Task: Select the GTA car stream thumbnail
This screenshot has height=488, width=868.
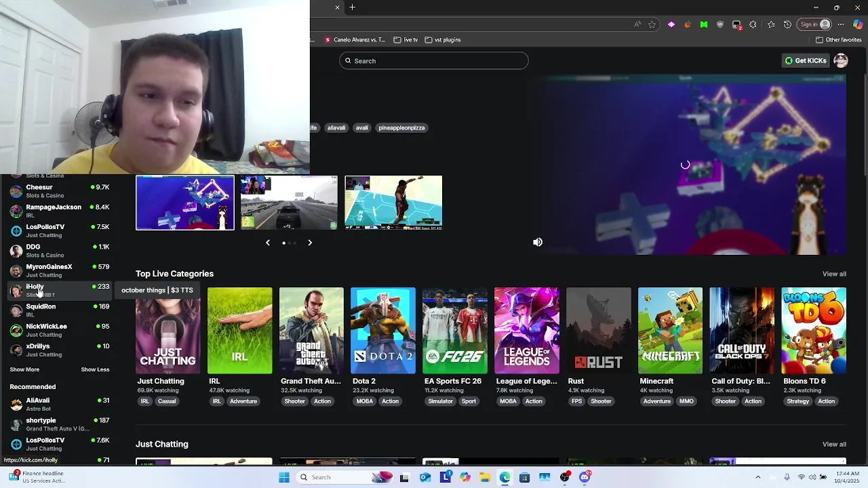Action: point(289,203)
